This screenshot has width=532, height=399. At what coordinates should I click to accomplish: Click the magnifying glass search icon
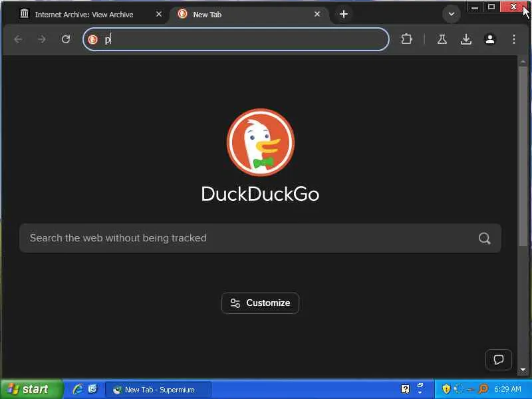pos(484,238)
